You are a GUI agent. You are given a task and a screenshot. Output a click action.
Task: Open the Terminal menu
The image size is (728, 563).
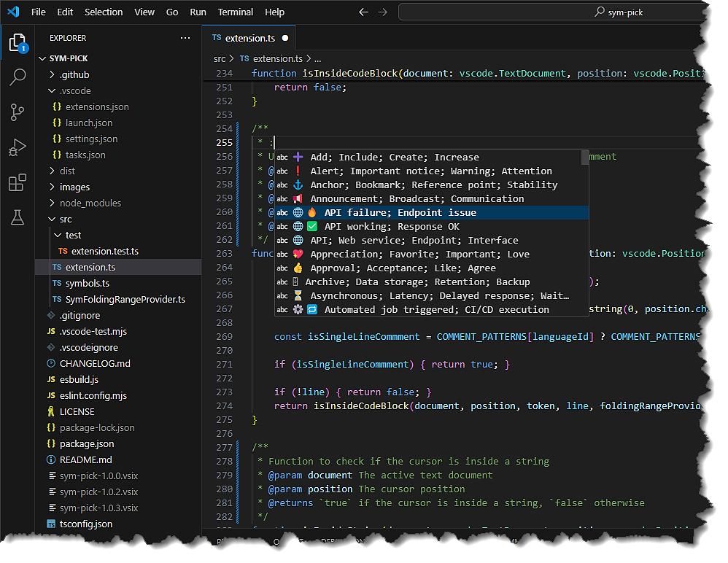click(x=236, y=12)
